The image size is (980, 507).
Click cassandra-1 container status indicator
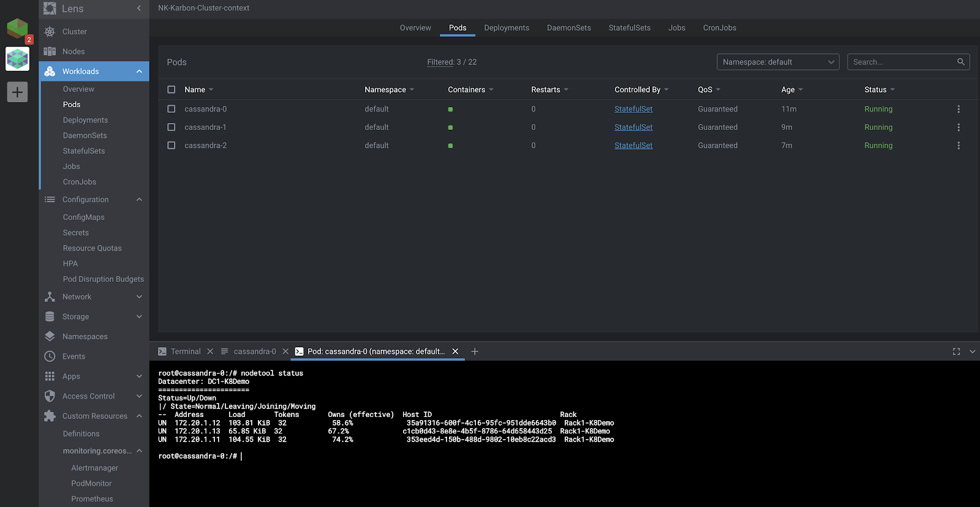coord(450,128)
